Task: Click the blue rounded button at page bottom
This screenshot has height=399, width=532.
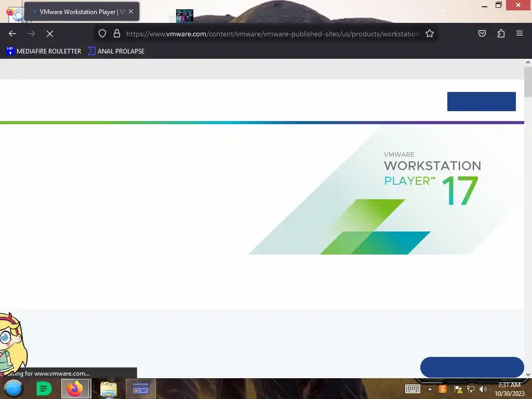Action: 472,367
